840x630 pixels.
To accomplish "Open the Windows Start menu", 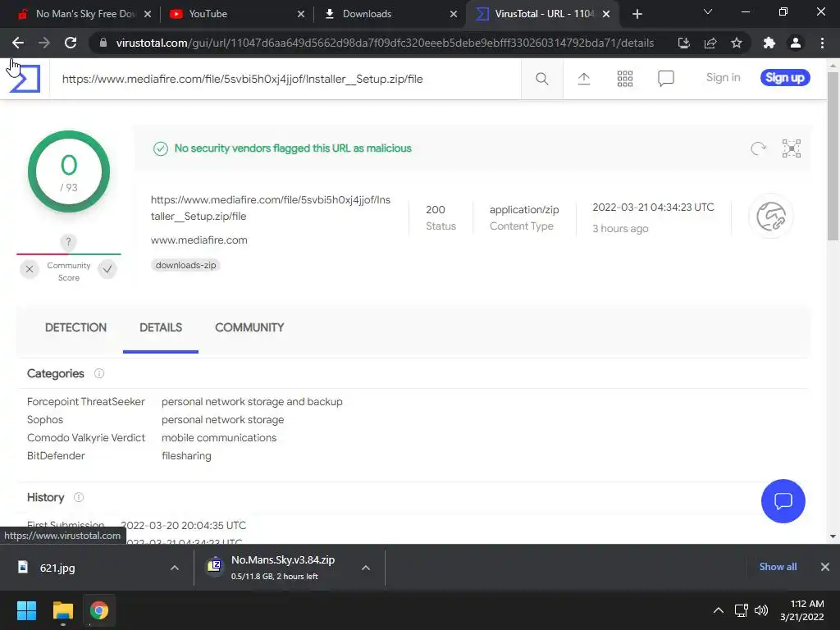I will tap(26, 610).
